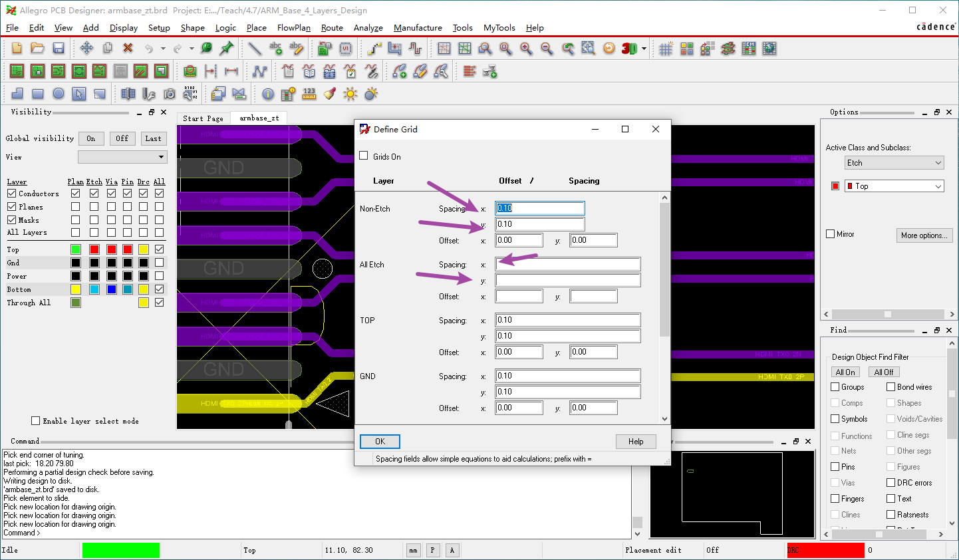Open the Etch active class dropdown
959x560 pixels.
(x=894, y=163)
